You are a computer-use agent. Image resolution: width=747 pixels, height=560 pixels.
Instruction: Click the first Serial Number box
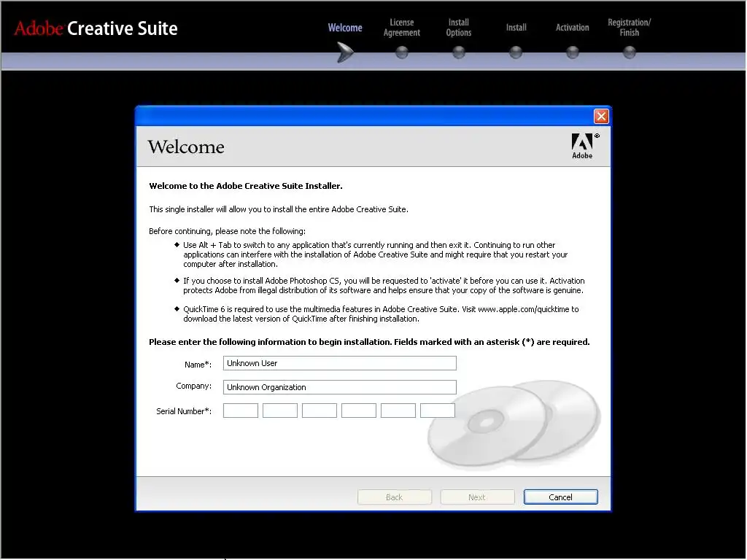click(241, 411)
